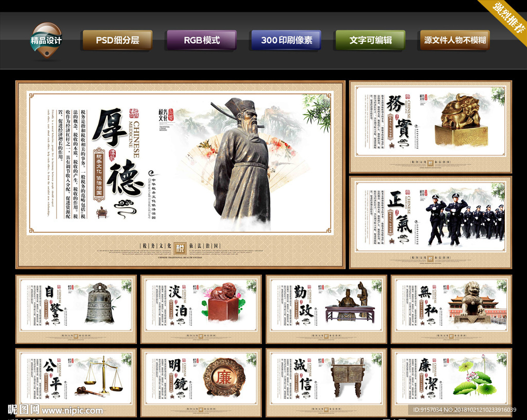The height and width of the screenshot is (420, 527).
Task: Click the 精品设计 badge icon
Action: [46, 40]
